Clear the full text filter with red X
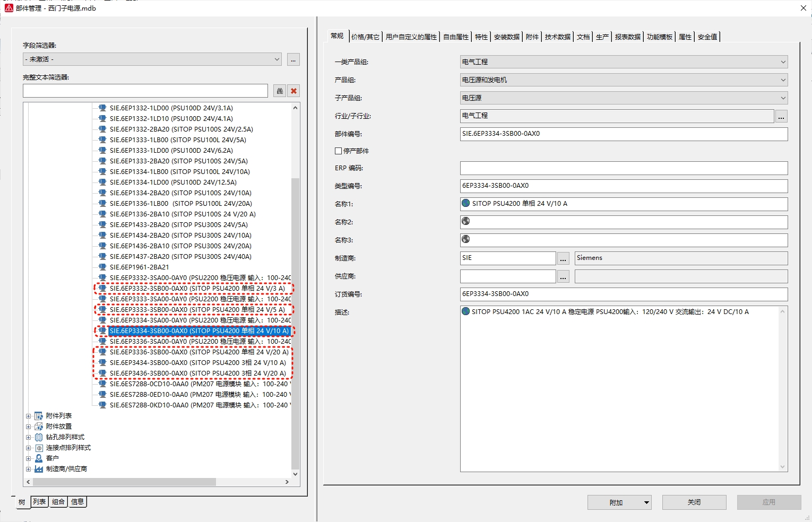The image size is (812, 522). (293, 91)
